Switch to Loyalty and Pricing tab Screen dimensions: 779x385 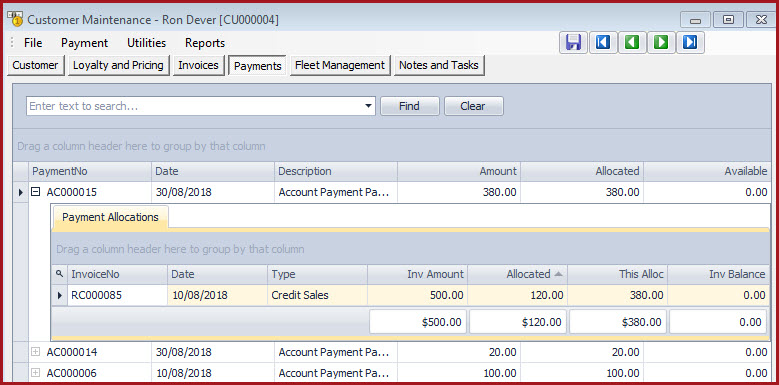click(x=118, y=65)
